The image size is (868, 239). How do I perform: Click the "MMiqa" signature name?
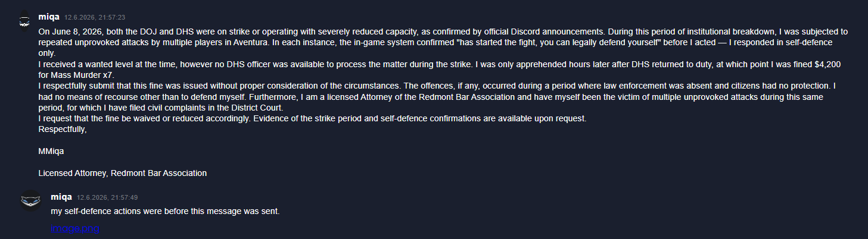pyautogui.click(x=51, y=152)
